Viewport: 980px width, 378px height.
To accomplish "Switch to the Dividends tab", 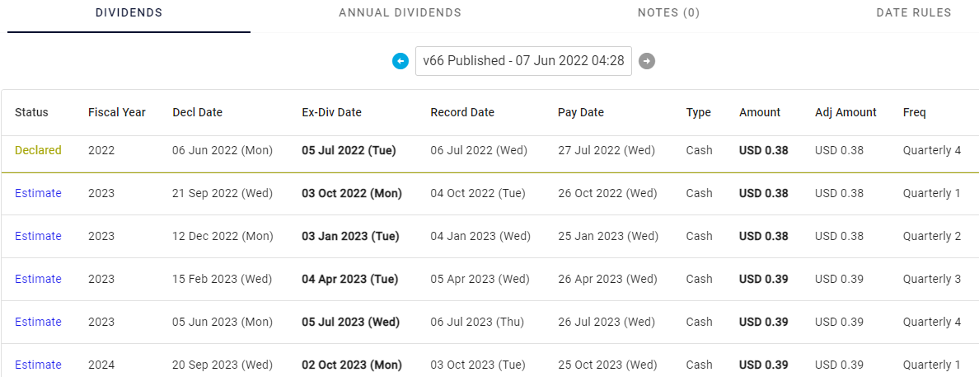I will pyautogui.click(x=129, y=13).
